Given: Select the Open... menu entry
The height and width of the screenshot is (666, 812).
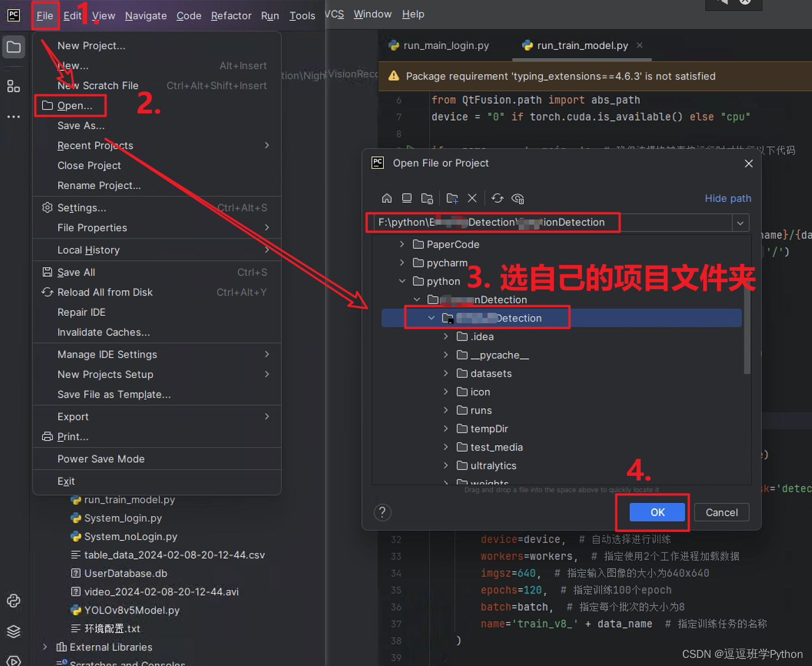Looking at the screenshot, I should point(75,105).
